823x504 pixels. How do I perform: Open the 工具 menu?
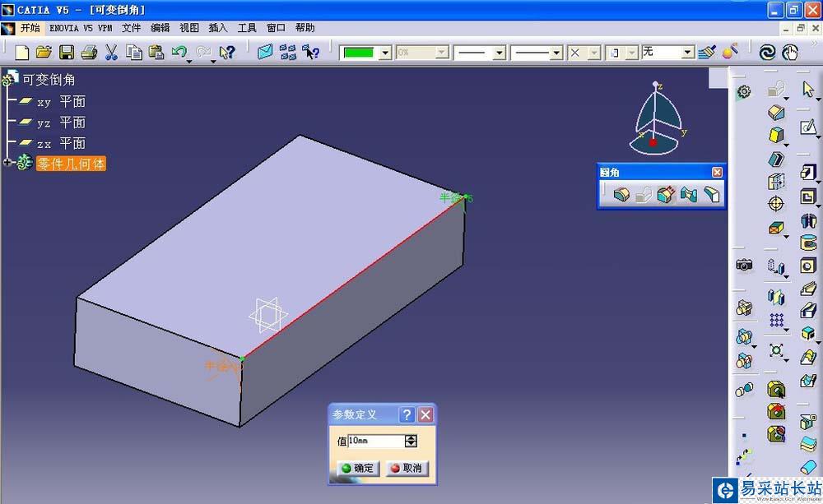(x=247, y=28)
